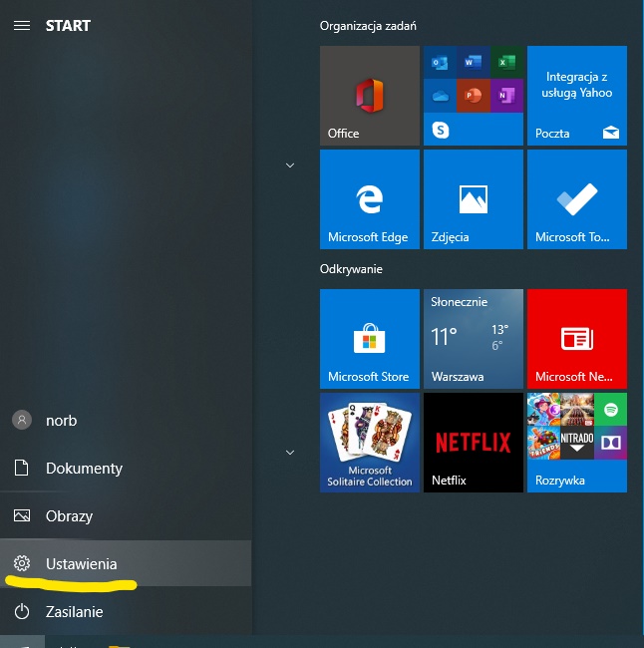Open the norb user account
Screen dimensions: 644x648
[126, 421]
